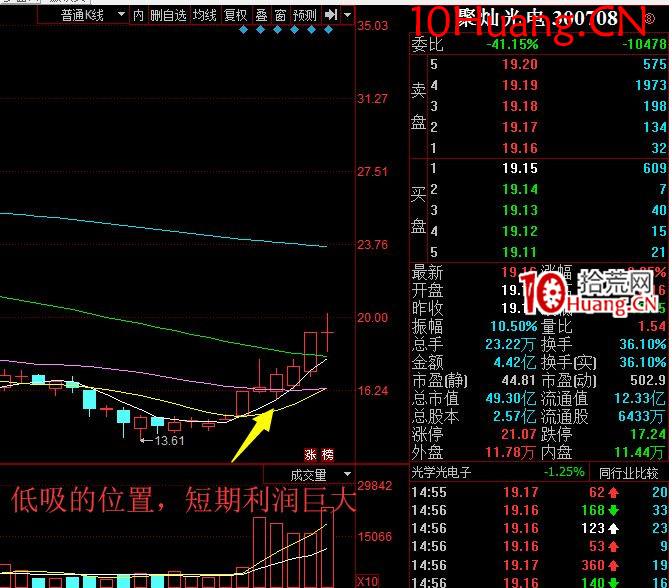Click the 窗 window button

[280, 16]
